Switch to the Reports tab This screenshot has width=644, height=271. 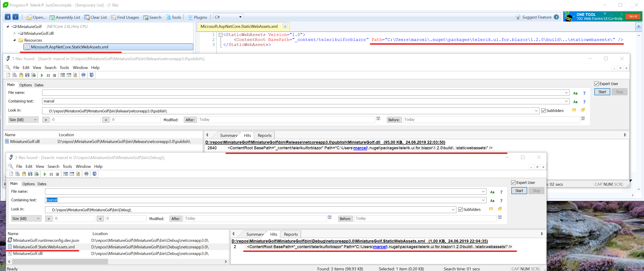click(264, 135)
